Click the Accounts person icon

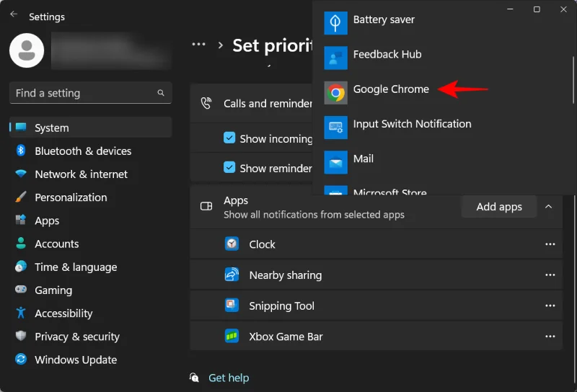click(21, 243)
